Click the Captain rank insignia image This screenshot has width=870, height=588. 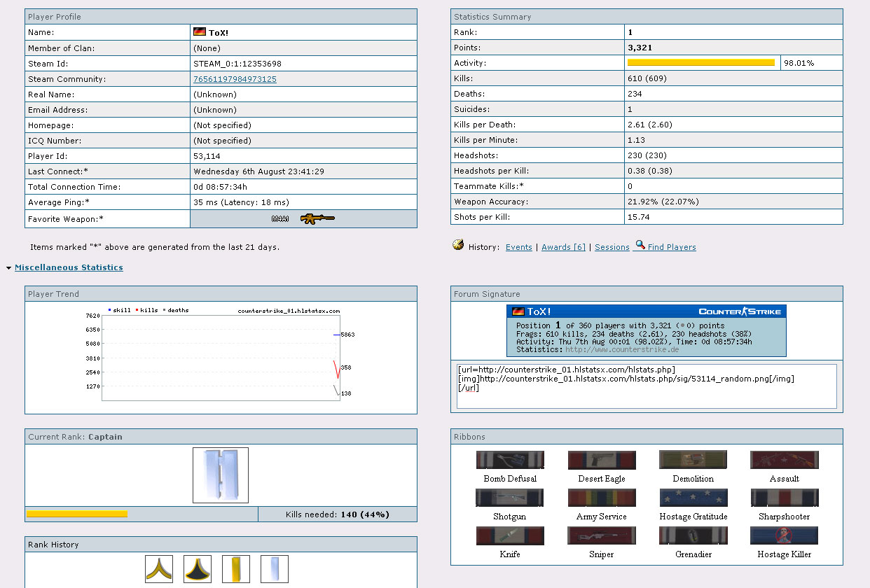click(221, 475)
